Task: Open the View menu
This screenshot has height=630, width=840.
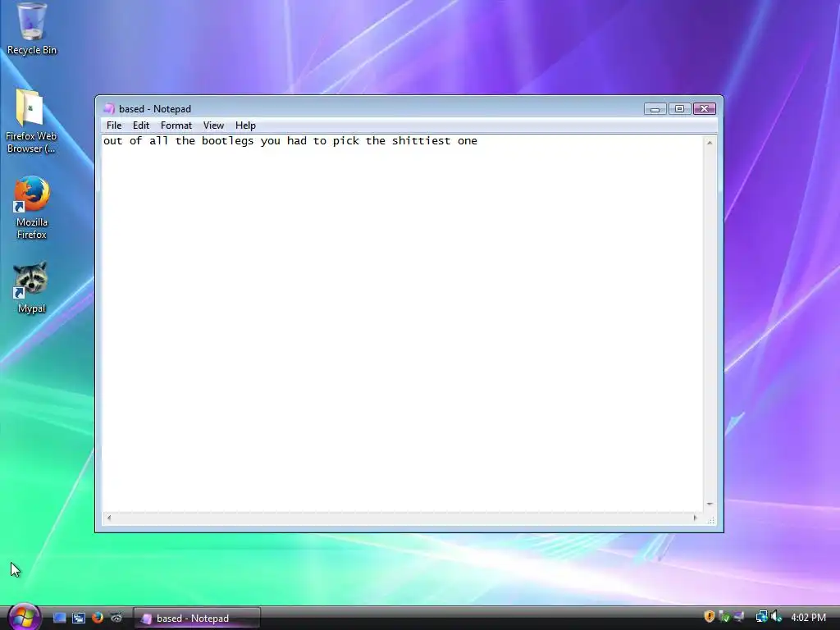Action: pyautogui.click(x=213, y=126)
